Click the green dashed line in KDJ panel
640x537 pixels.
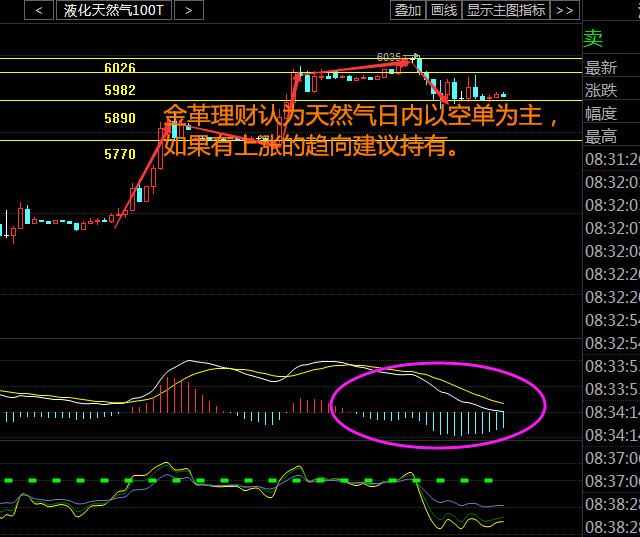tap(250, 480)
